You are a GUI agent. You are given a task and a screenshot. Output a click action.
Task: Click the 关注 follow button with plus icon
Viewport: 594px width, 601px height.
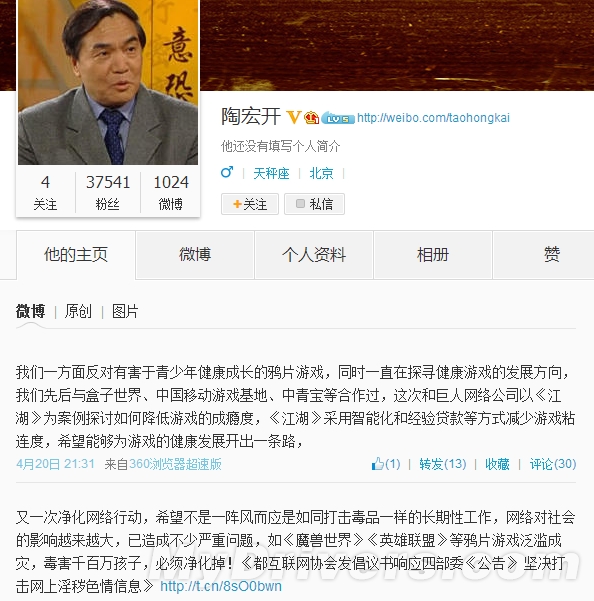(x=250, y=204)
